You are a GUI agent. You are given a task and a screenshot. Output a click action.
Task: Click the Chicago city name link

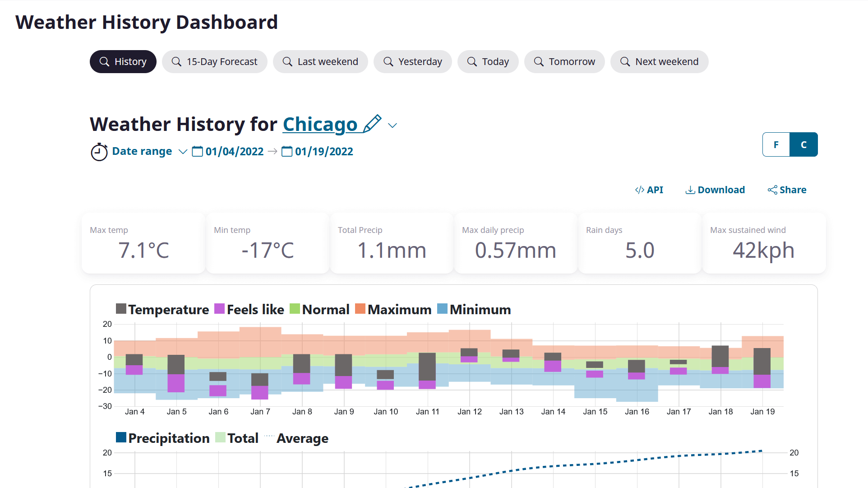click(319, 124)
